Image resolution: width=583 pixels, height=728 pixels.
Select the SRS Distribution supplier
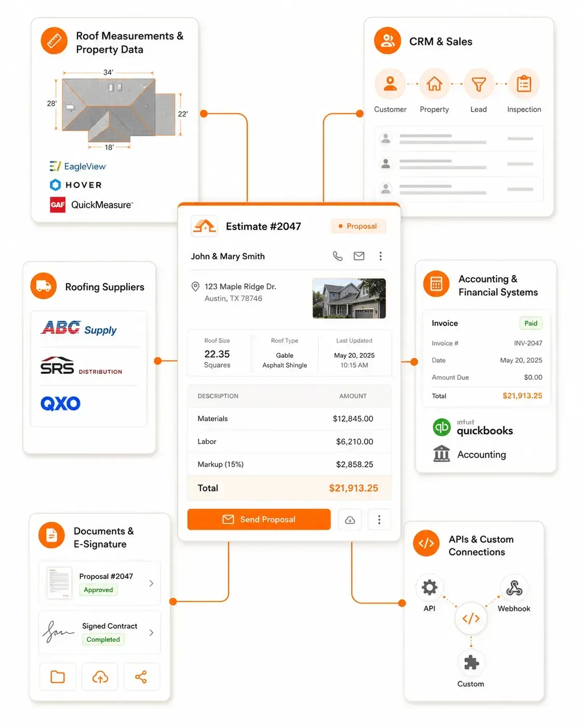pyautogui.click(x=81, y=366)
